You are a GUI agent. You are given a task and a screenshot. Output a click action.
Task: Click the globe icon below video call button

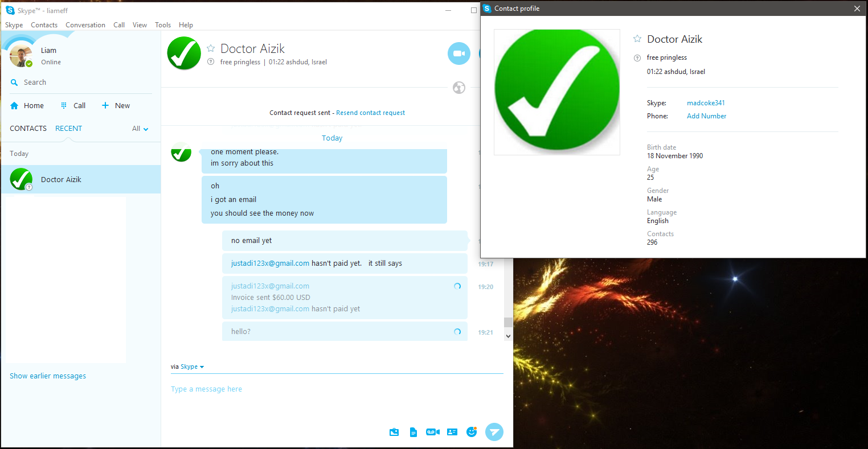(x=458, y=88)
